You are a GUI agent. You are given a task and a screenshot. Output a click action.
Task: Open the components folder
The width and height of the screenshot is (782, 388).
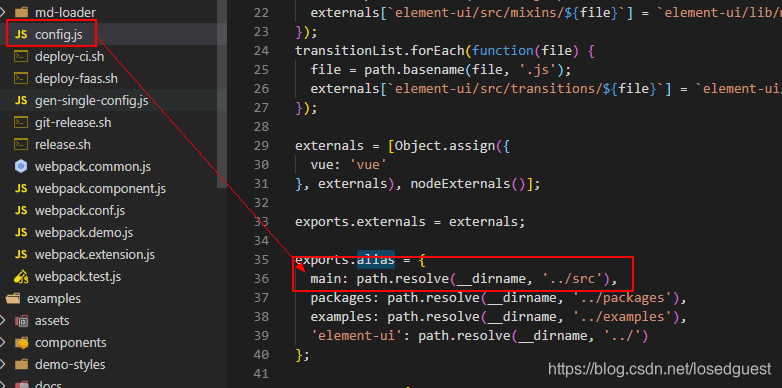70,343
